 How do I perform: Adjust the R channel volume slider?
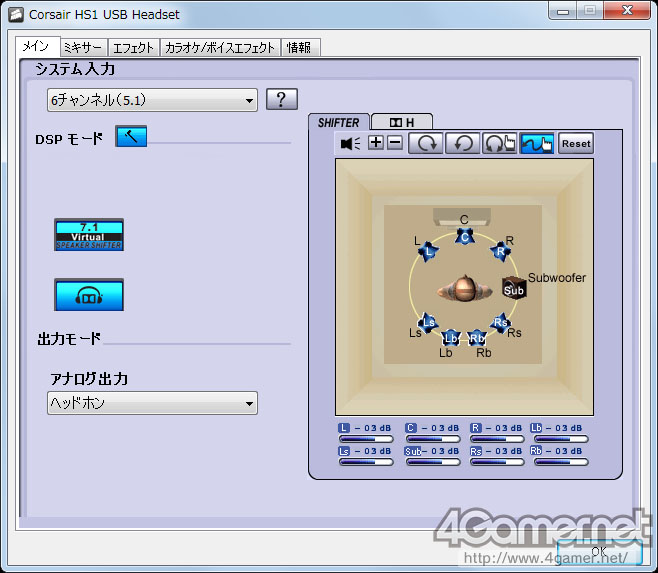tap(497, 439)
